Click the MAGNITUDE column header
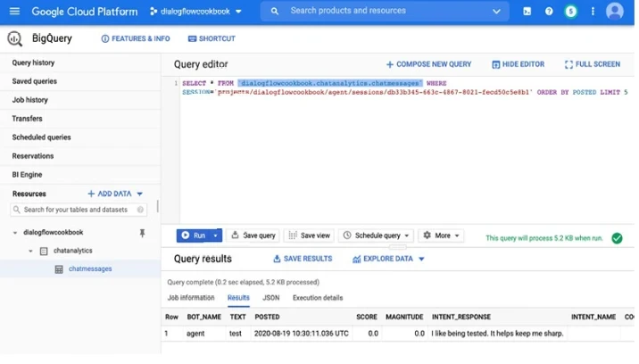Viewport: 639px width, 364px height. tap(404, 317)
